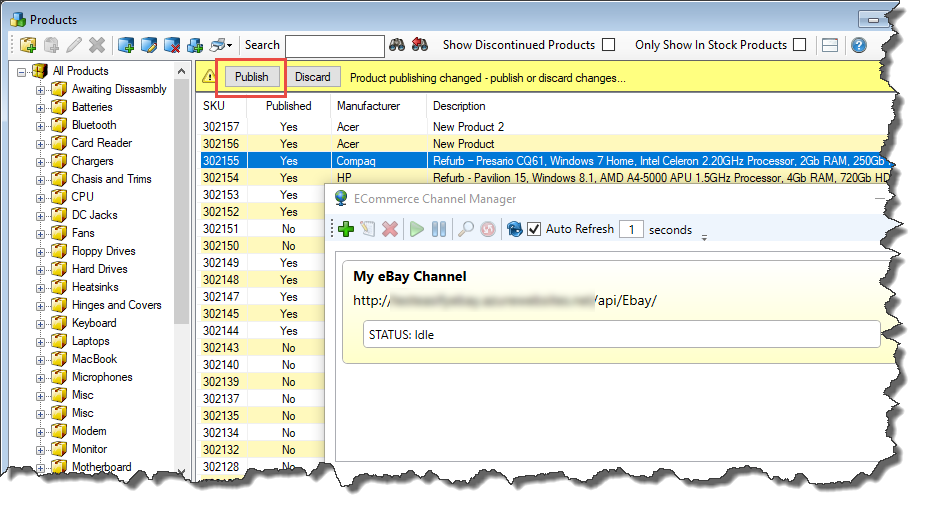Click the binoculars with red arrow clear-search icon
Image resolution: width=925 pixels, height=509 pixels.
click(419, 45)
